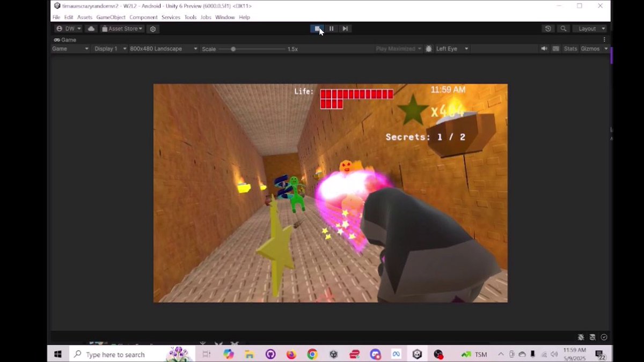
Task: Open the Layout selector
Action: click(x=590, y=28)
